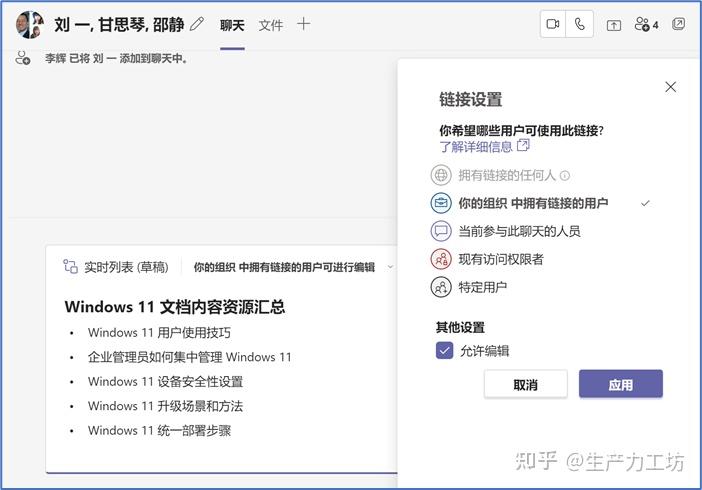Click message 李辉 已将 刘 一 添加到聊天中

pos(116,58)
